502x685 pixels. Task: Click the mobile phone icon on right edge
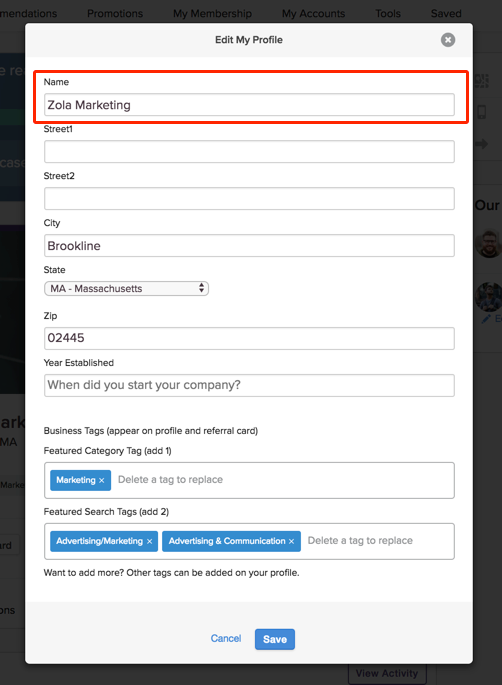(x=481, y=112)
